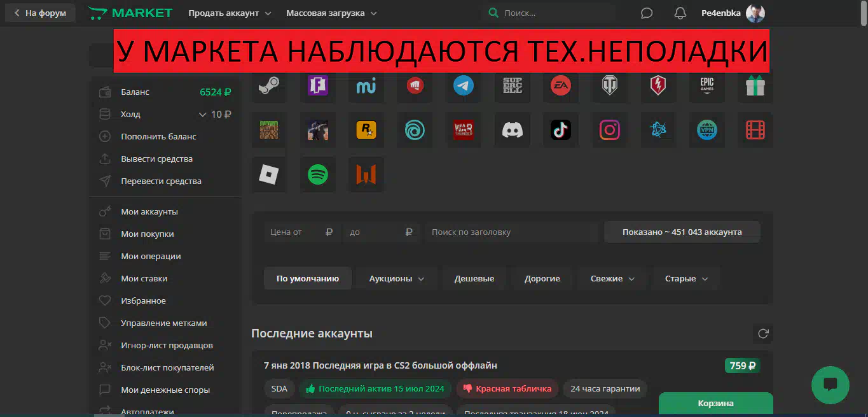Open Управление метками in sidebar
Viewport: 868px width, 417px height.
(165, 323)
